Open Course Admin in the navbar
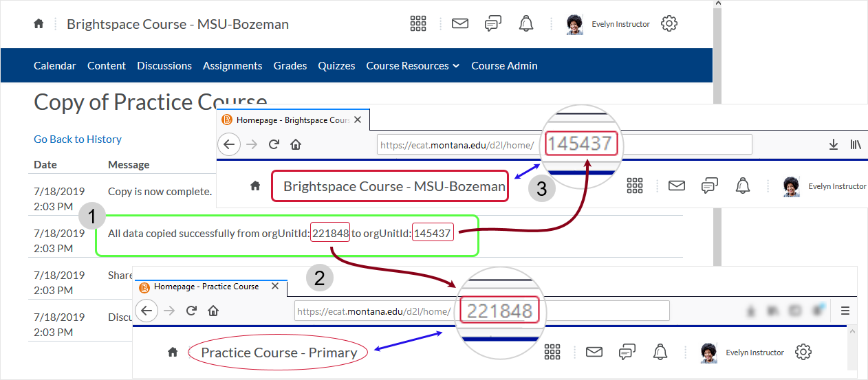This screenshot has width=868, height=380. click(x=504, y=66)
